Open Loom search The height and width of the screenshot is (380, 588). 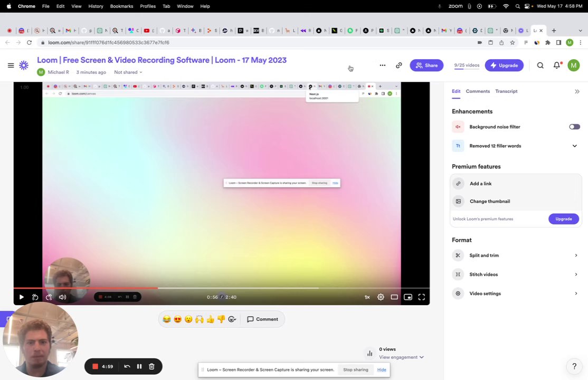point(540,65)
